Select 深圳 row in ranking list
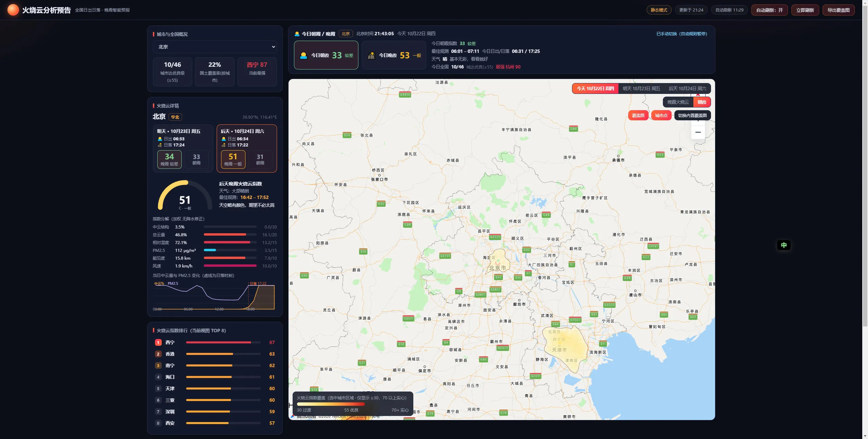The height and width of the screenshot is (439, 868). pyautogui.click(x=215, y=412)
